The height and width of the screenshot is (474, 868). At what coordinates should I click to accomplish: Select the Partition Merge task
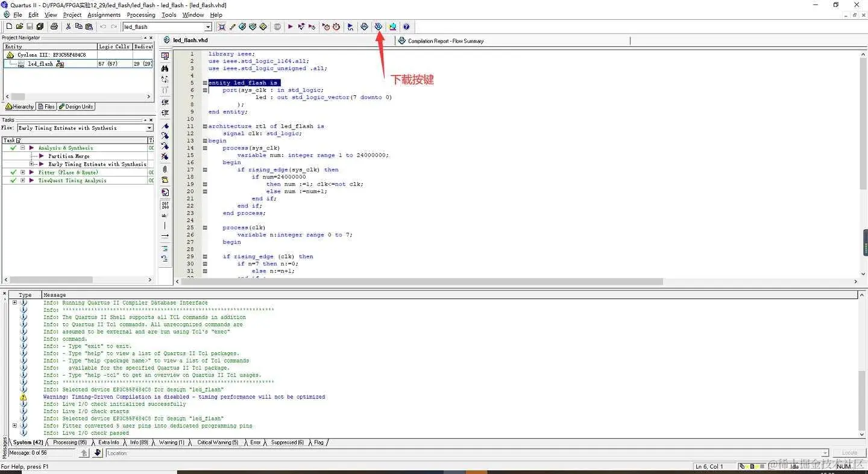coord(69,156)
